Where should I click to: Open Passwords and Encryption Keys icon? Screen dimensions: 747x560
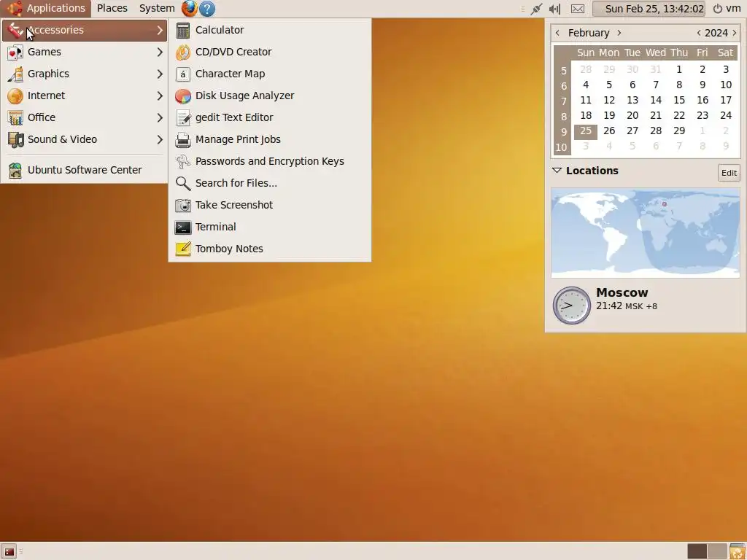click(183, 161)
